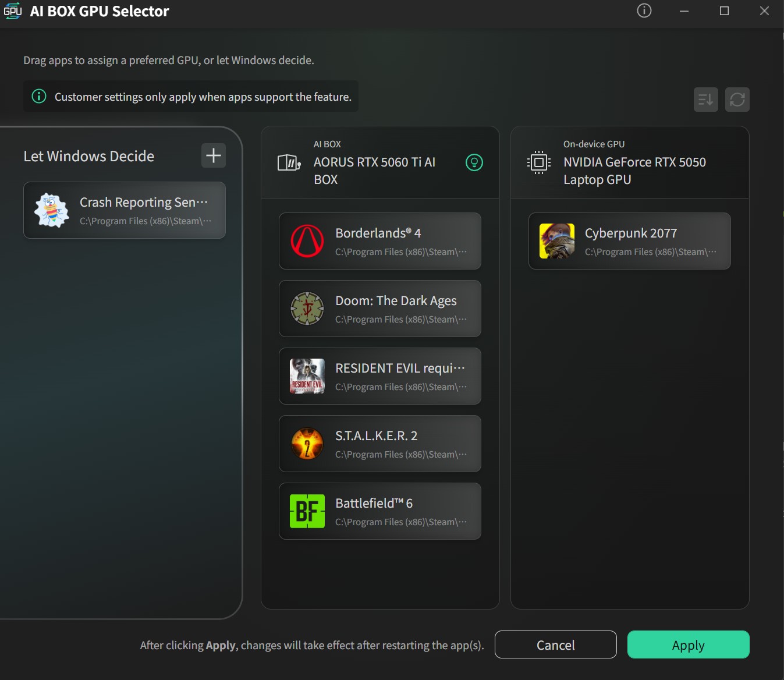
Task: Click the Resident Evil cover thumbnail
Action: 307,376
